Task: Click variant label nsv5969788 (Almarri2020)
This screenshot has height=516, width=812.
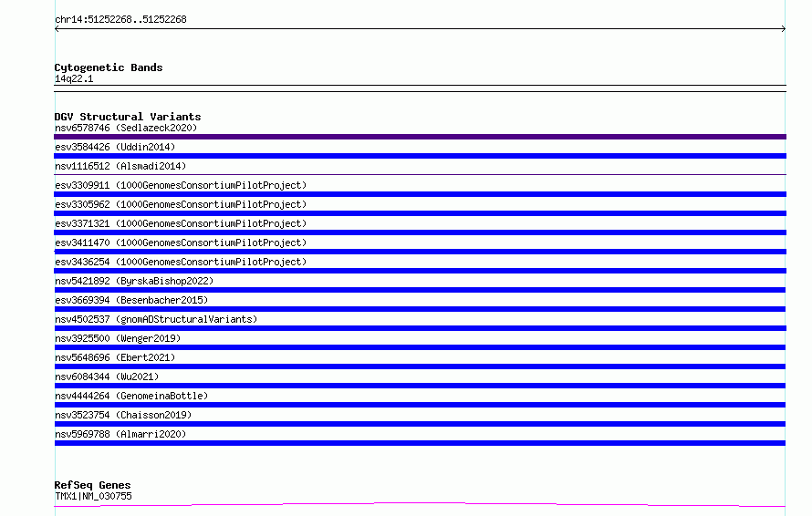Action: pyautogui.click(x=120, y=434)
